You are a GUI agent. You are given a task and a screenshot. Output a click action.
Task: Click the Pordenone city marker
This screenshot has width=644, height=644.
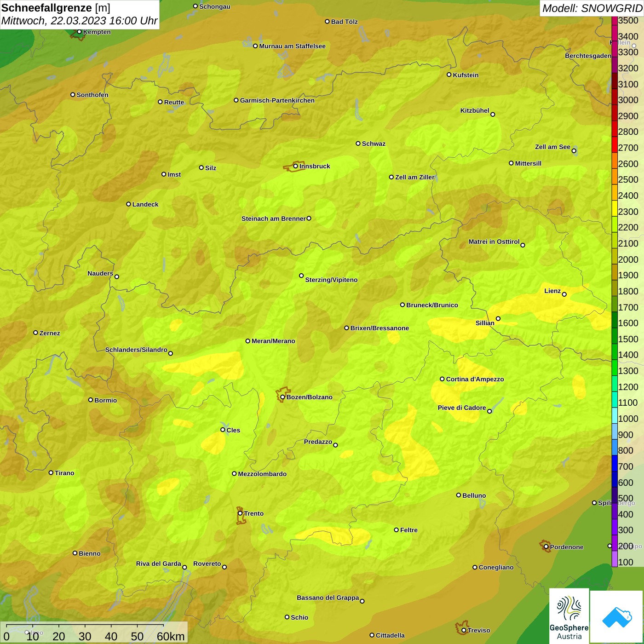coord(546,547)
